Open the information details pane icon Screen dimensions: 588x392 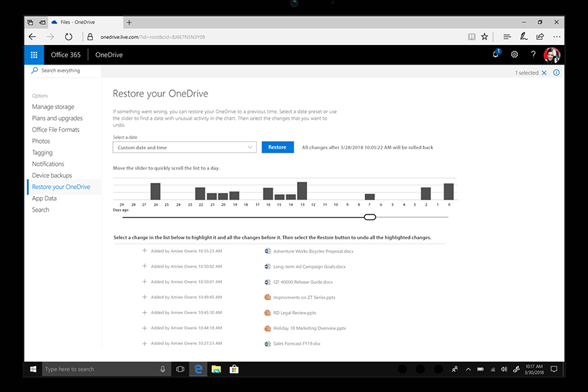pos(556,73)
